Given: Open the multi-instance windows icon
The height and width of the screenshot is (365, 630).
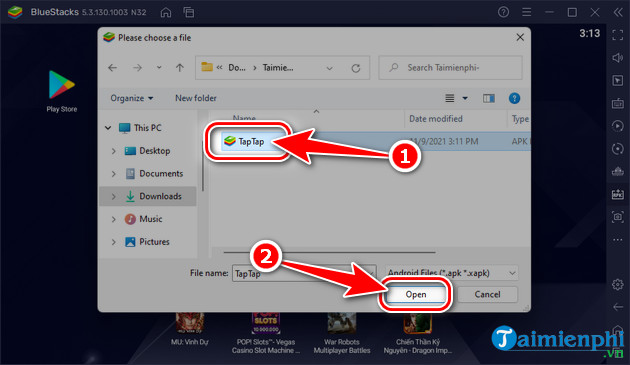Looking at the screenshot, I should [x=188, y=12].
